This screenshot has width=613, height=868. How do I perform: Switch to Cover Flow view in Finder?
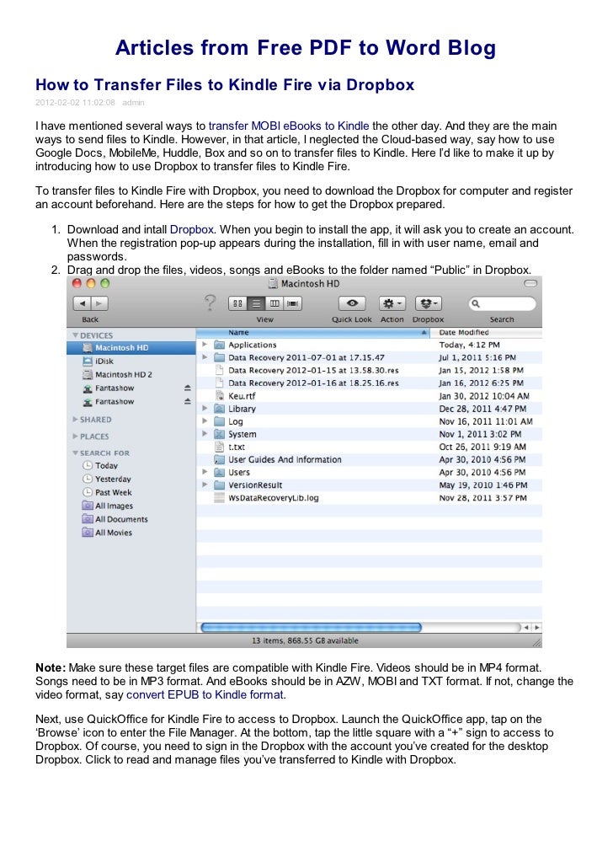292,303
